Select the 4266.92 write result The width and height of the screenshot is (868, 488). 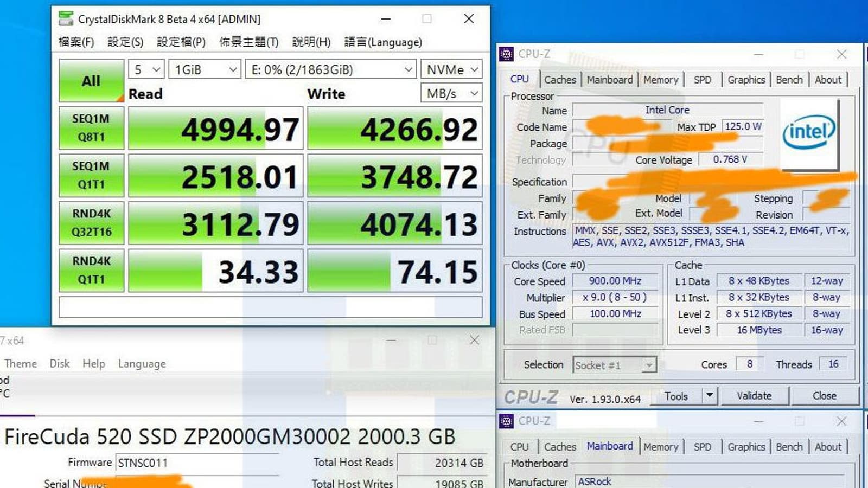(394, 128)
